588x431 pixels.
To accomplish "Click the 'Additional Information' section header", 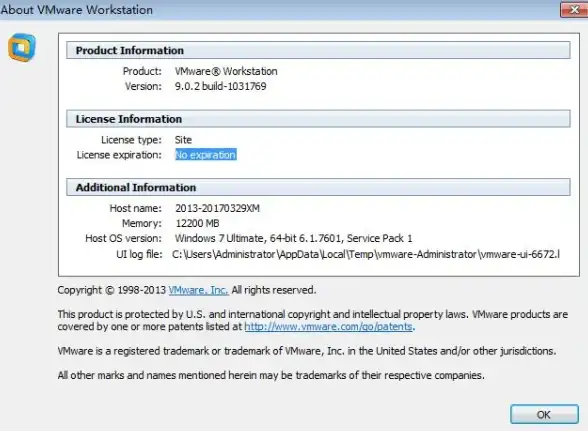I will tap(318, 187).
